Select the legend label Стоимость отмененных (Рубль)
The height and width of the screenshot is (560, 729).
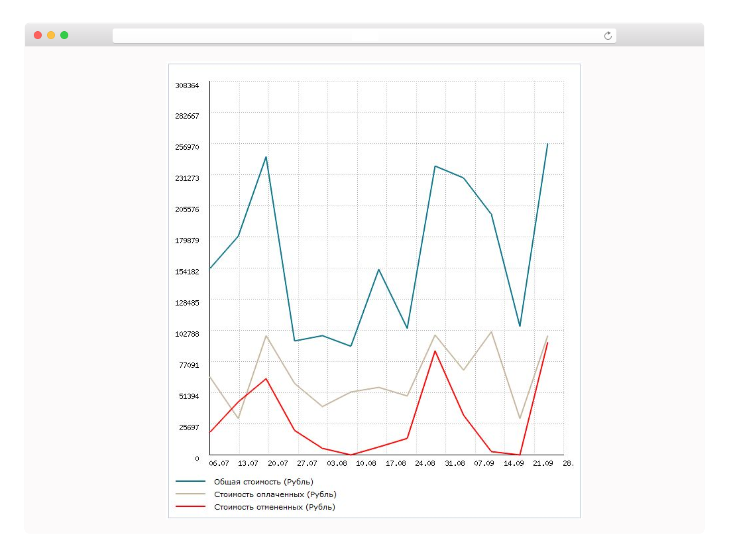(x=274, y=507)
